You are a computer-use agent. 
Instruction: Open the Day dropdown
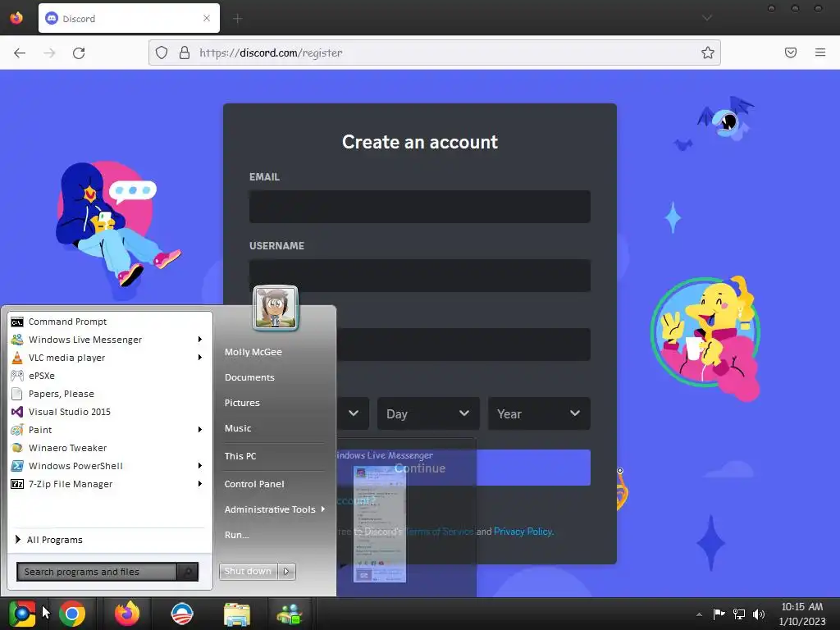point(428,413)
